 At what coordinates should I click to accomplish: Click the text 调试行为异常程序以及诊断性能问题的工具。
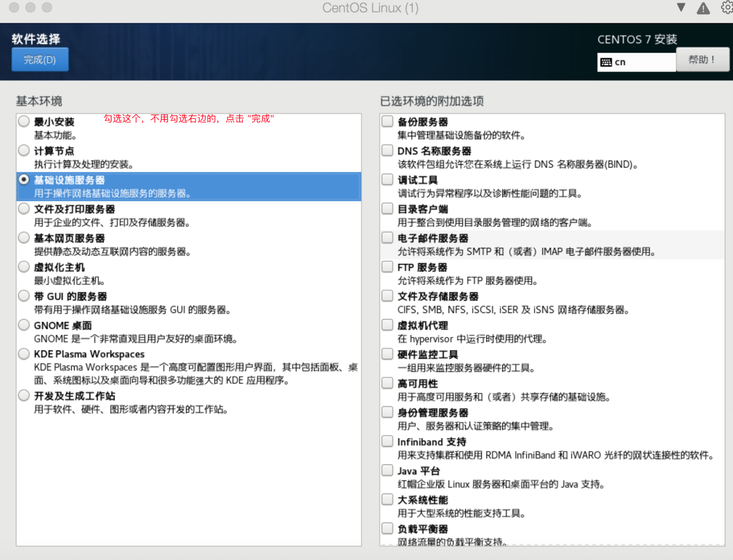coord(490,194)
